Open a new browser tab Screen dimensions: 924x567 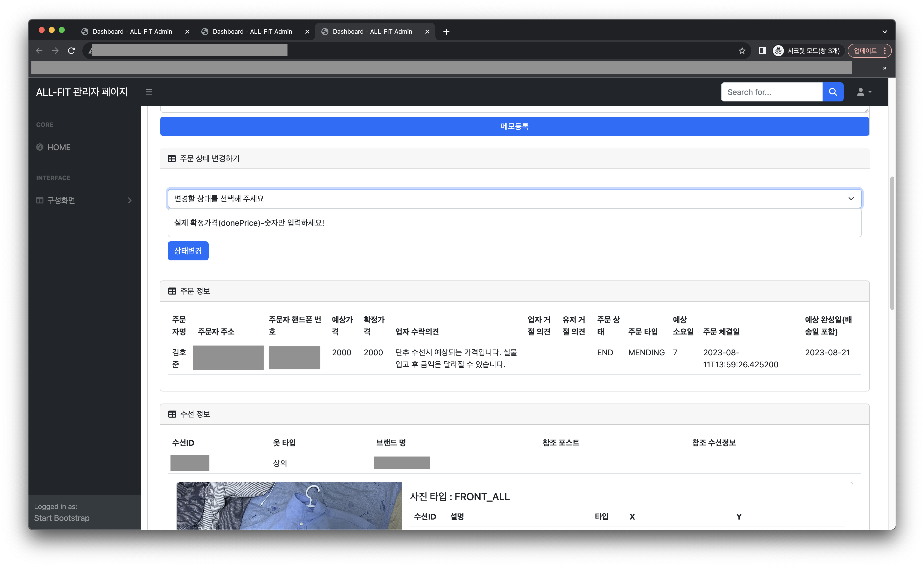tap(446, 31)
